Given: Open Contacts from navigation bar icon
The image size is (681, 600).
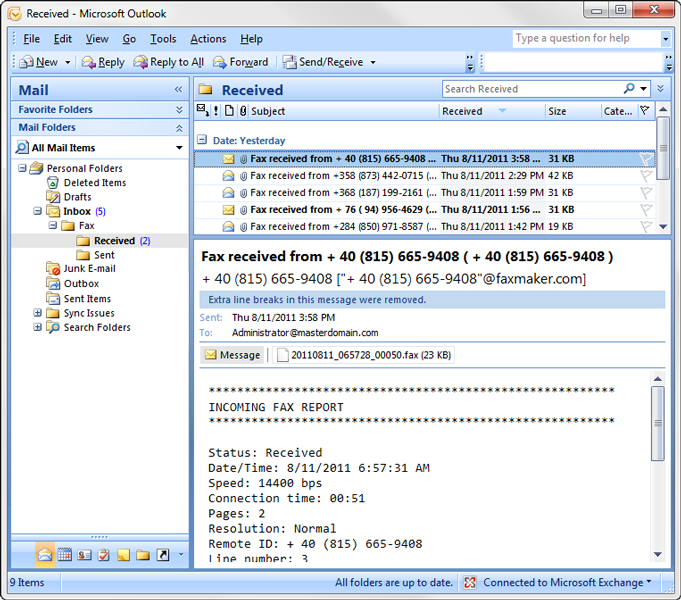Looking at the screenshot, I should [84, 555].
